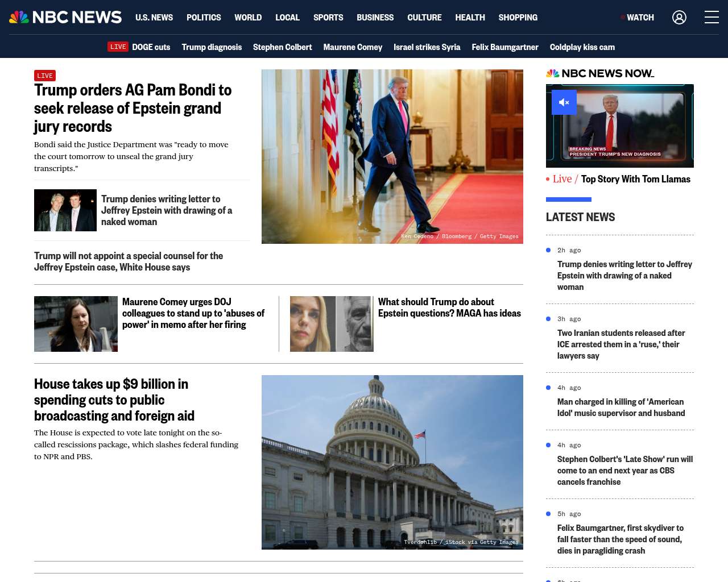Open the Shopping section
728x582 pixels.
518,18
